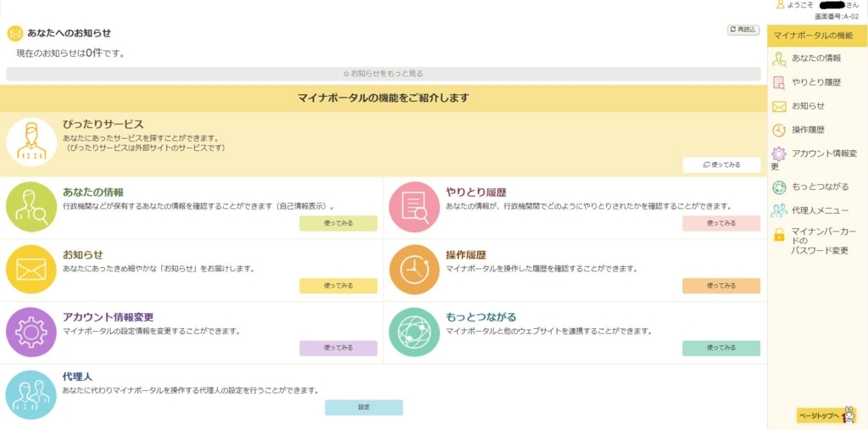Click sidebar padlock icon for password change
Screen dimensions: 868x430
[780, 234]
